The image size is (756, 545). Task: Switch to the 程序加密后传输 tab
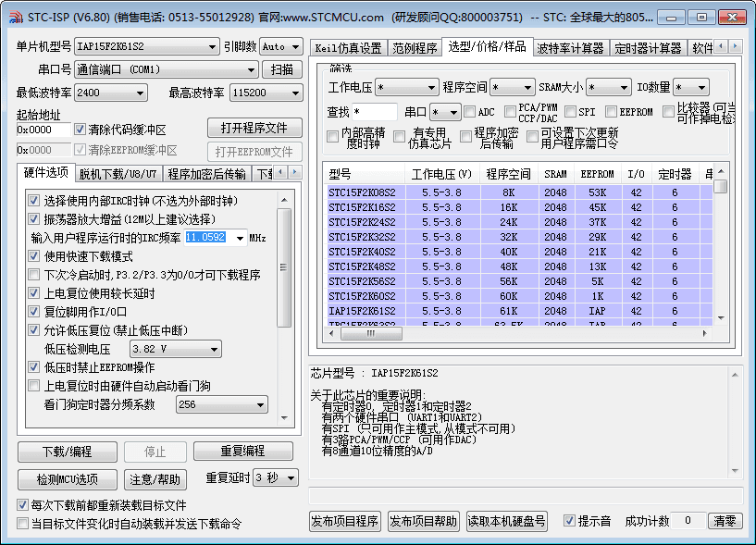(207, 174)
